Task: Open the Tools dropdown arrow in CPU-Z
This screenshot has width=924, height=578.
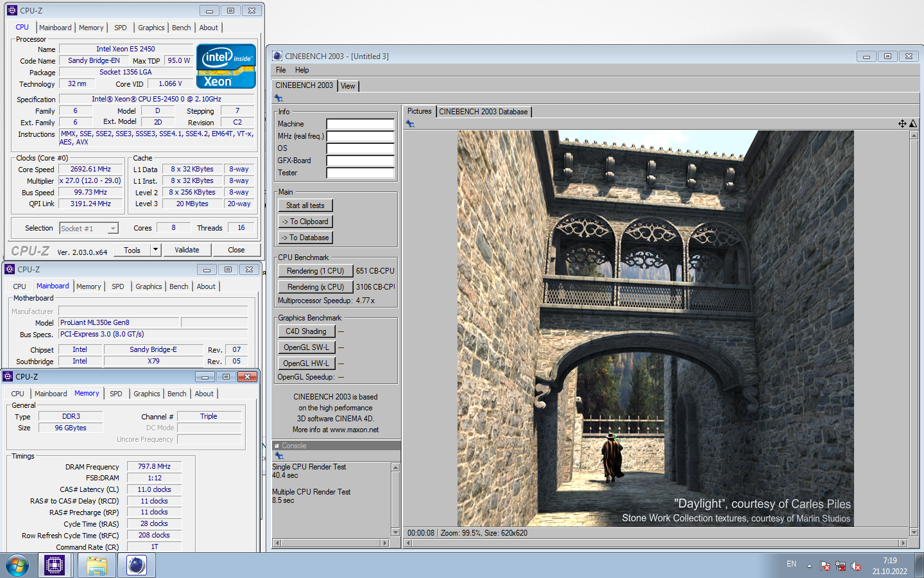Action: [x=155, y=250]
